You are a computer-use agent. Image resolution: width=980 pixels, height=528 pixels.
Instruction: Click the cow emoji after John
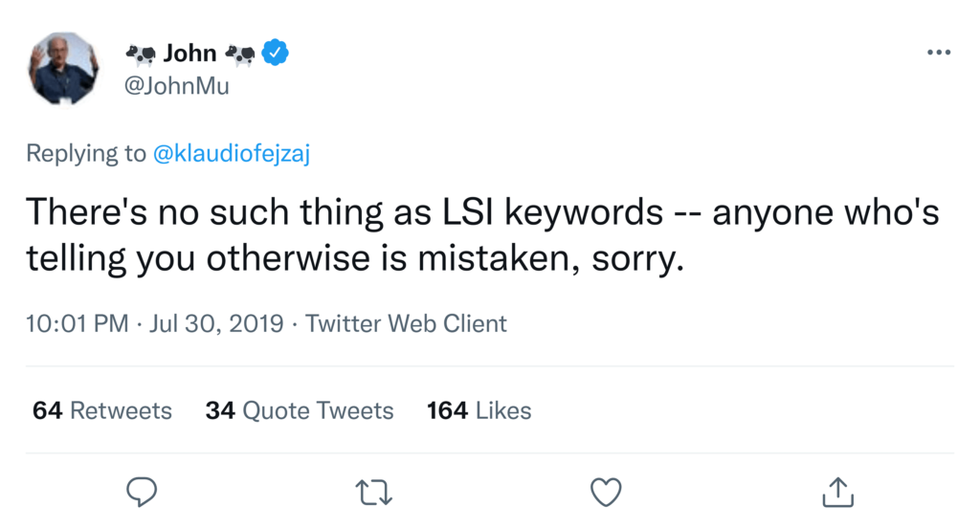(240, 54)
